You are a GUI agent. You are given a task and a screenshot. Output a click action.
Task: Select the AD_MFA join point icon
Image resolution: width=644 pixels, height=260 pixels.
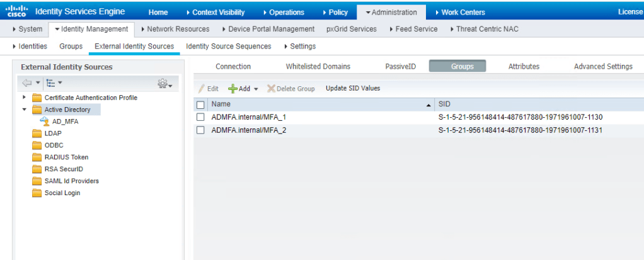coord(45,122)
